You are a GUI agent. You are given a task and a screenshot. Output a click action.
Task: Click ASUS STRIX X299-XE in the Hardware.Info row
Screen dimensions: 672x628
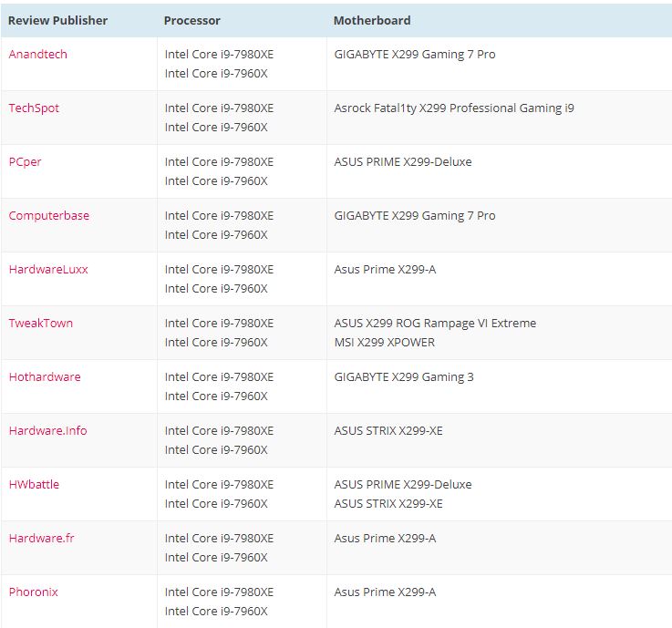point(388,431)
